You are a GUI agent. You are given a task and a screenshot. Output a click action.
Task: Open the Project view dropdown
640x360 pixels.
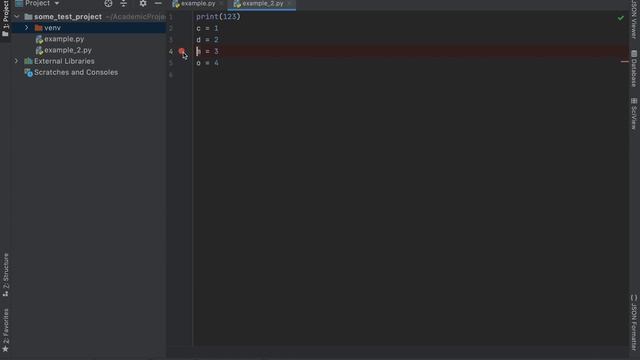pyautogui.click(x=57, y=4)
